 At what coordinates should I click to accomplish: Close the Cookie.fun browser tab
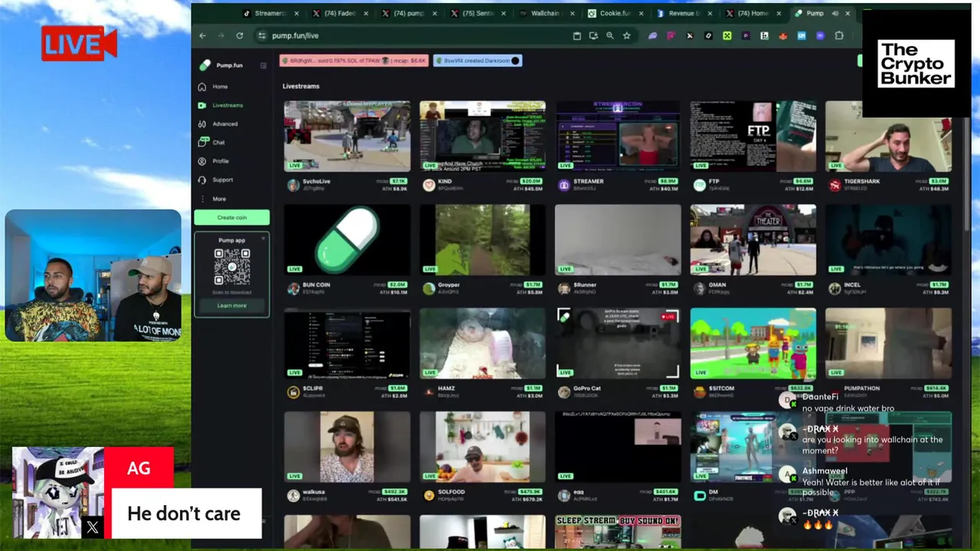click(641, 13)
